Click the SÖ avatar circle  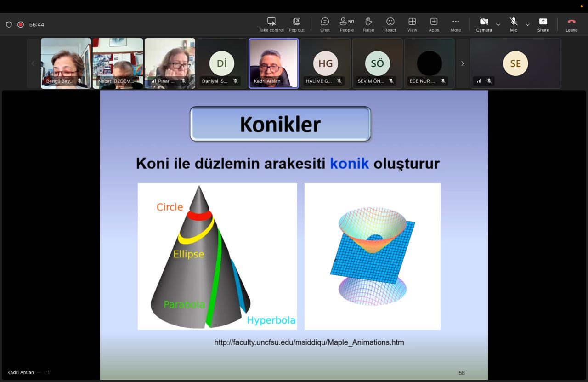point(377,63)
